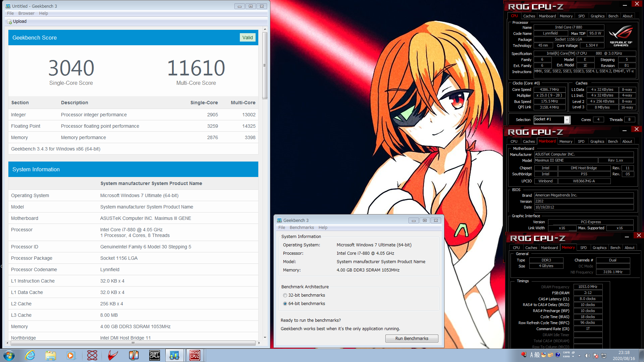Select the 32-bit benchmarks radio button

point(285,295)
